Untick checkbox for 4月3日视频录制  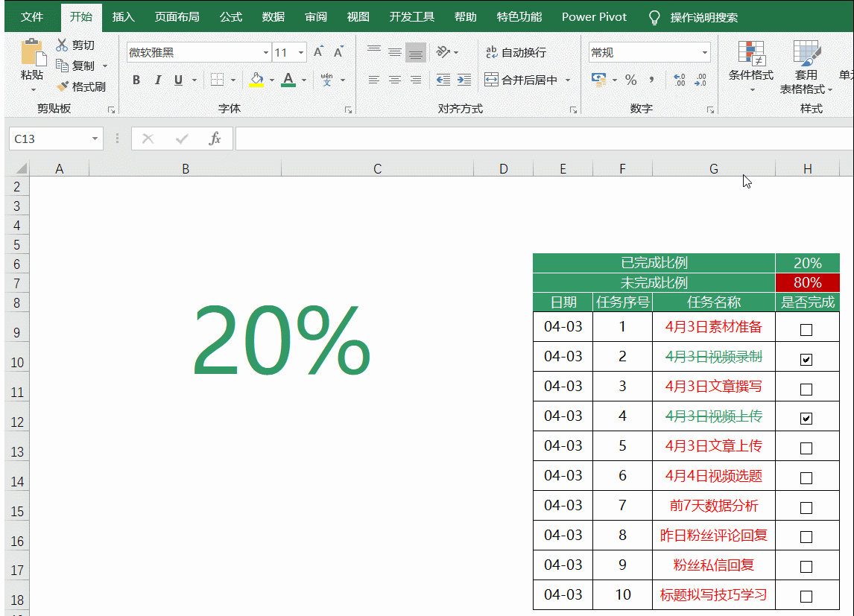tap(806, 359)
